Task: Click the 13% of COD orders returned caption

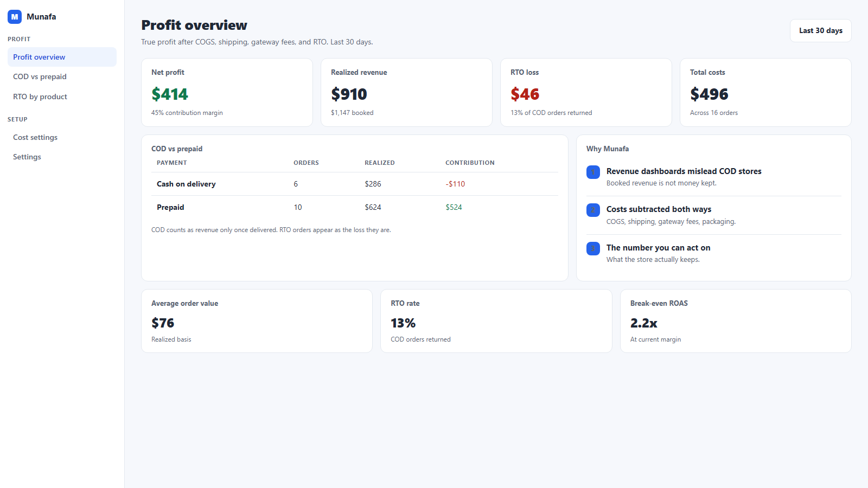Action: coord(551,113)
